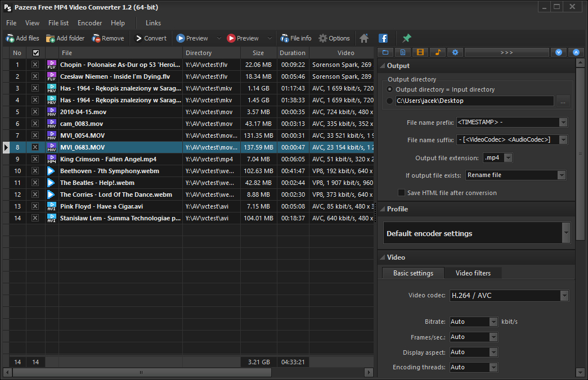This screenshot has height=380, width=588.
Task: Uncheck the Chopin Polonaise file checkbox
Action: [35, 65]
